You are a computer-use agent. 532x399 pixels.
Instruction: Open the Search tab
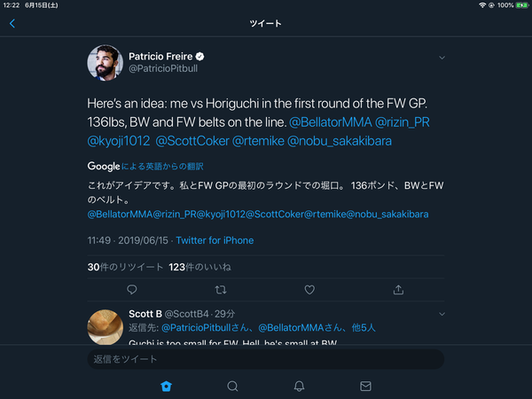(232, 386)
